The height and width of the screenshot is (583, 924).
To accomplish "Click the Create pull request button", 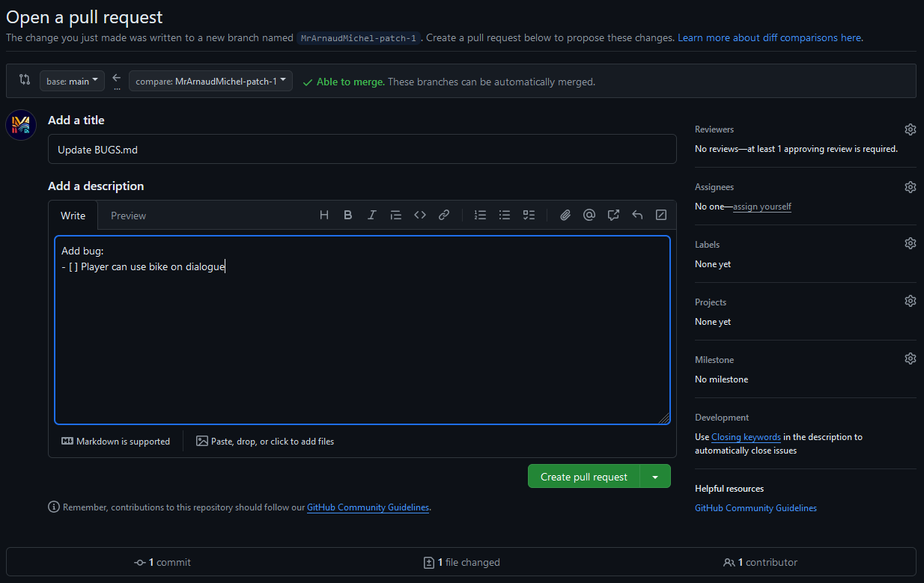I will [x=583, y=477].
